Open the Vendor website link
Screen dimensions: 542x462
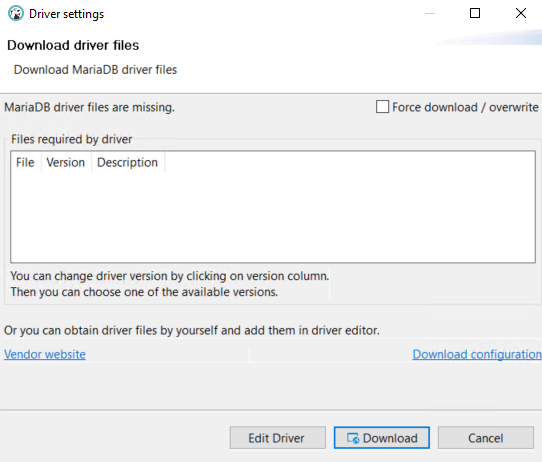click(x=45, y=354)
